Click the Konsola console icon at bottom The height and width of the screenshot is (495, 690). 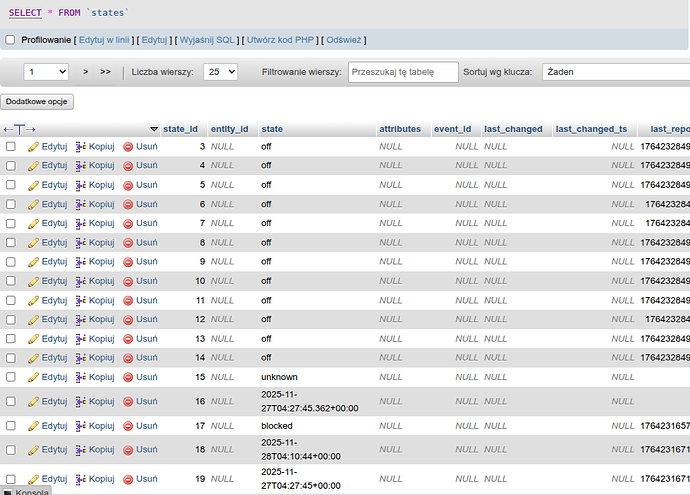tap(8, 492)
